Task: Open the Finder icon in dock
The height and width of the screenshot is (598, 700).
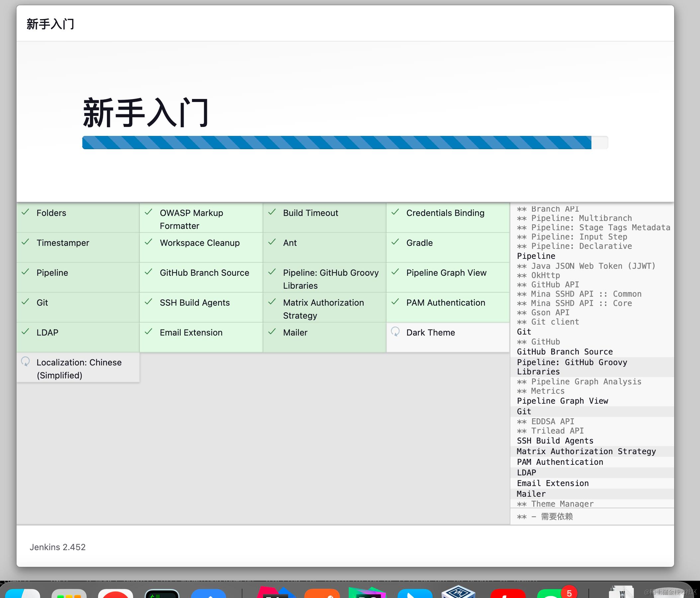Action: 22,594
